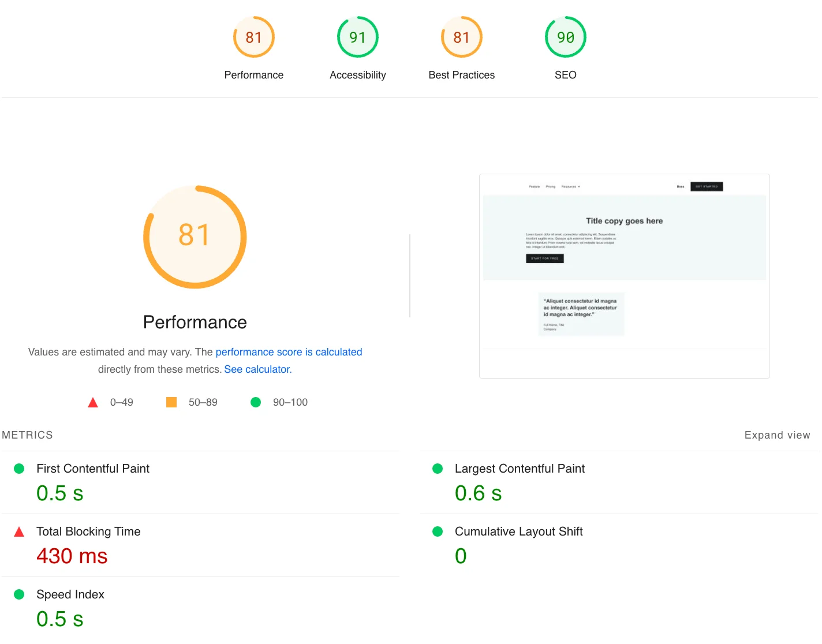Click the '0' Cumulative Layout Shift value

click(x=461, y=556)
